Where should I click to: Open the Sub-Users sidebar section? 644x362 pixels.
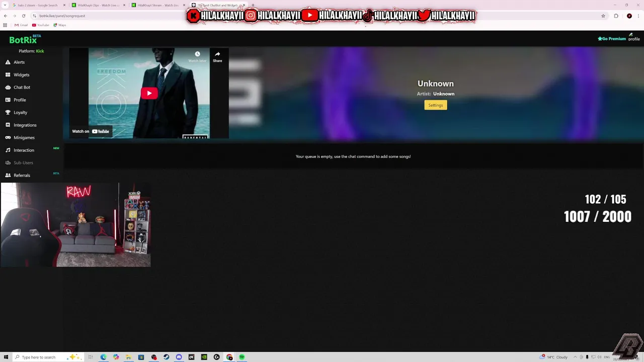coord(23,163)
